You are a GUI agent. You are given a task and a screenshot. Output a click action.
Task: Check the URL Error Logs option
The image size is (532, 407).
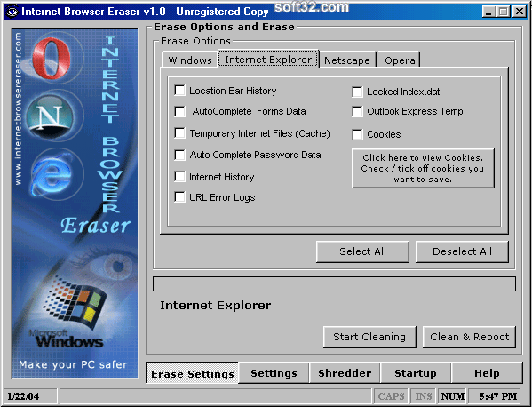[179, 197]
